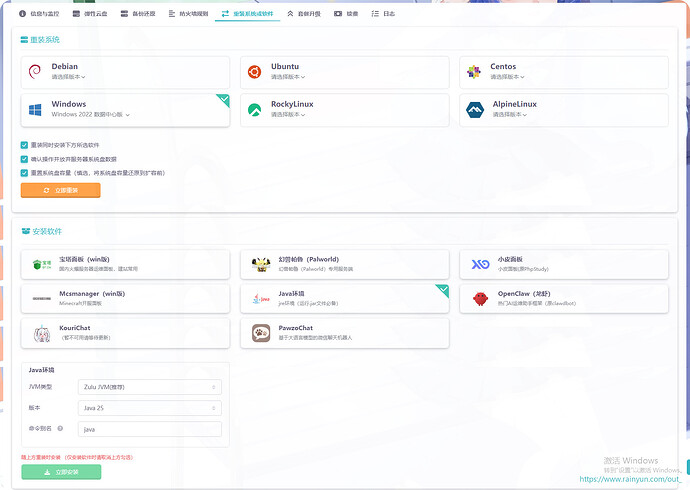Open the Debian 请选择版本 dropdown
The image size is (690, 490).
68,77
